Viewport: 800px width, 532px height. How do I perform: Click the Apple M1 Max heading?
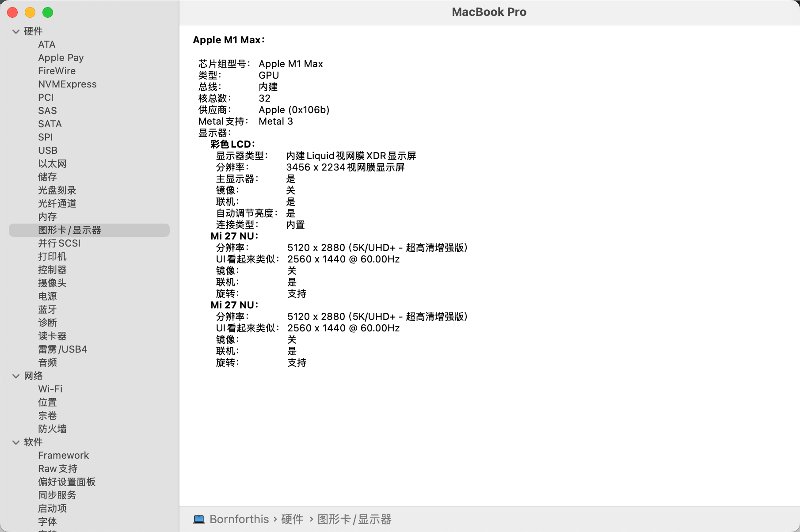(229, 40)
